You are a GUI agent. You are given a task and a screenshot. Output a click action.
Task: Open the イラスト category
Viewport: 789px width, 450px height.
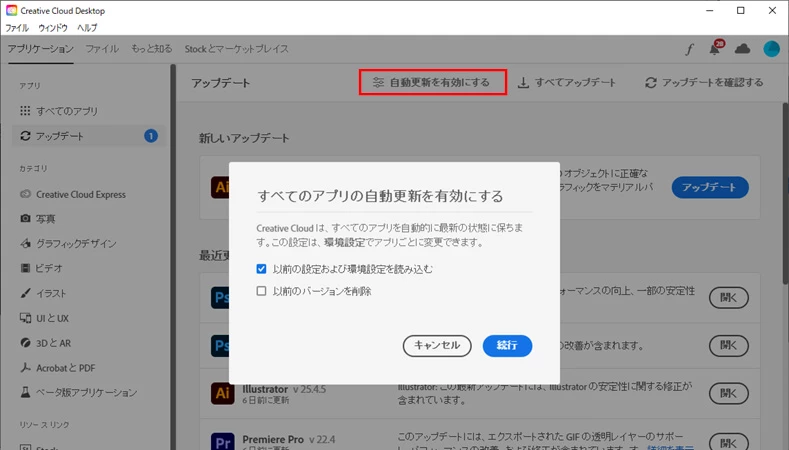coord(43,293)
